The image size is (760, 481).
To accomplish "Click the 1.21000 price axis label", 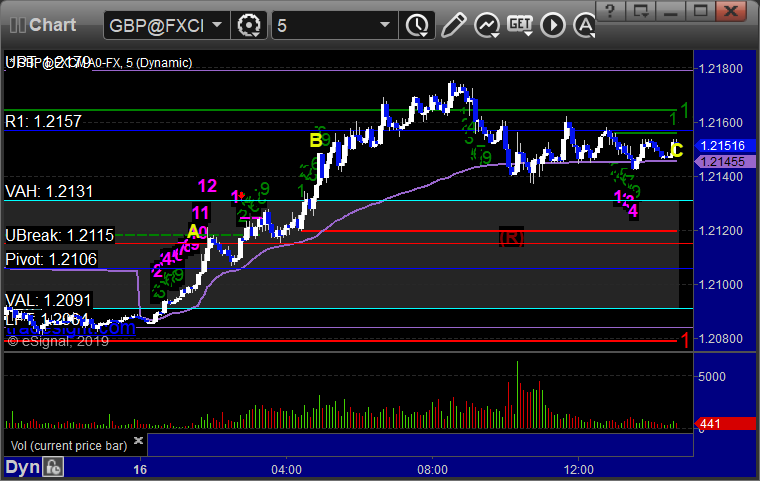I will [x=720, y=285].
